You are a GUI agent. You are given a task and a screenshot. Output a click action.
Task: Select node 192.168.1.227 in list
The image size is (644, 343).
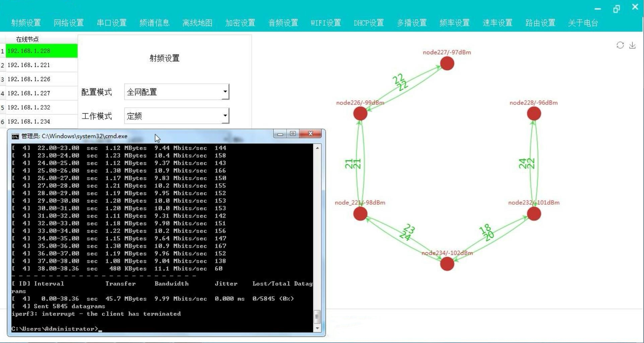(42, 93)
